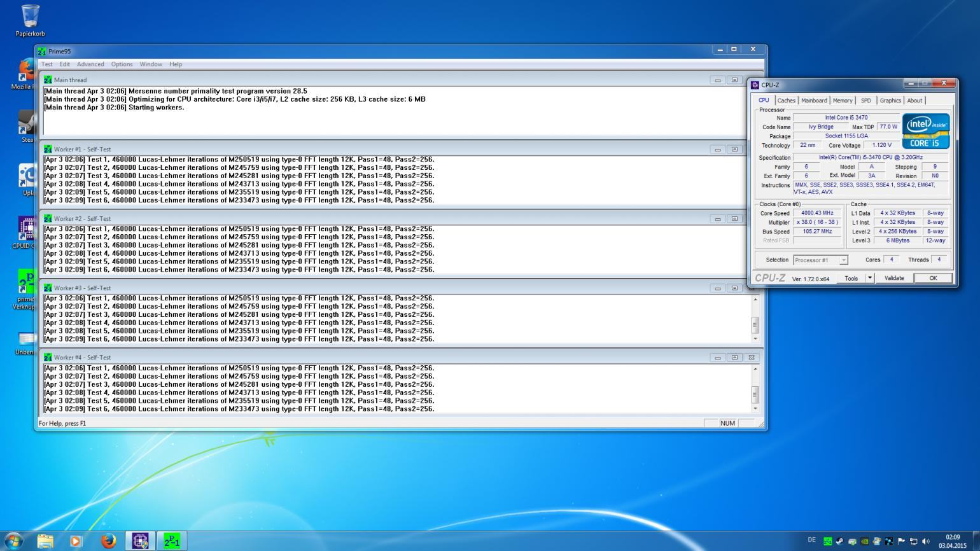Click the Prime95 title bar icon
The height and width of the screenshot is (551, 980).
click(42, 51)
